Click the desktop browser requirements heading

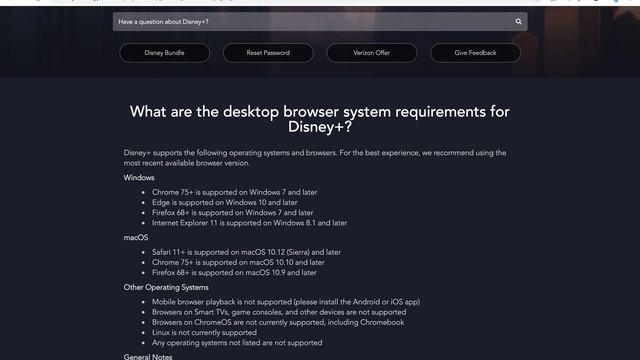[x=320, y=119]
